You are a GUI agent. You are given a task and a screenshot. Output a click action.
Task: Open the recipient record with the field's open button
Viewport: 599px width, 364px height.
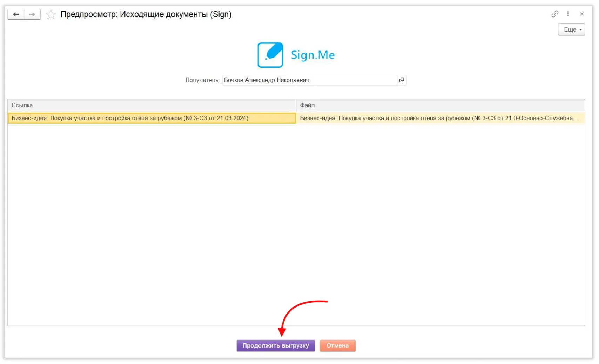pyautogui.click(x=402, y=80)
